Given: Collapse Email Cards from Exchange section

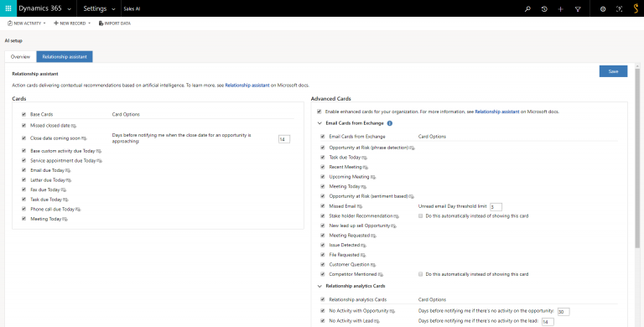Looking at the screenshot, I should point(319,122).
